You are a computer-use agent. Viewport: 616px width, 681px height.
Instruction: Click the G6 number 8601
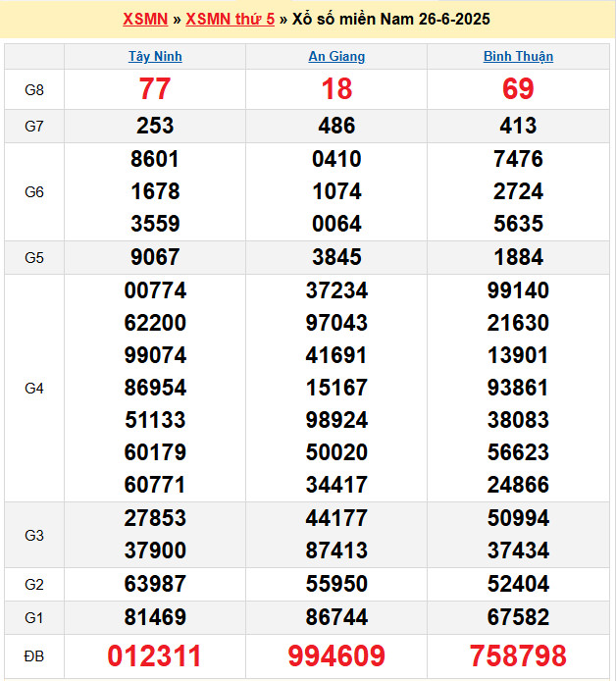[x=155, y=159]
